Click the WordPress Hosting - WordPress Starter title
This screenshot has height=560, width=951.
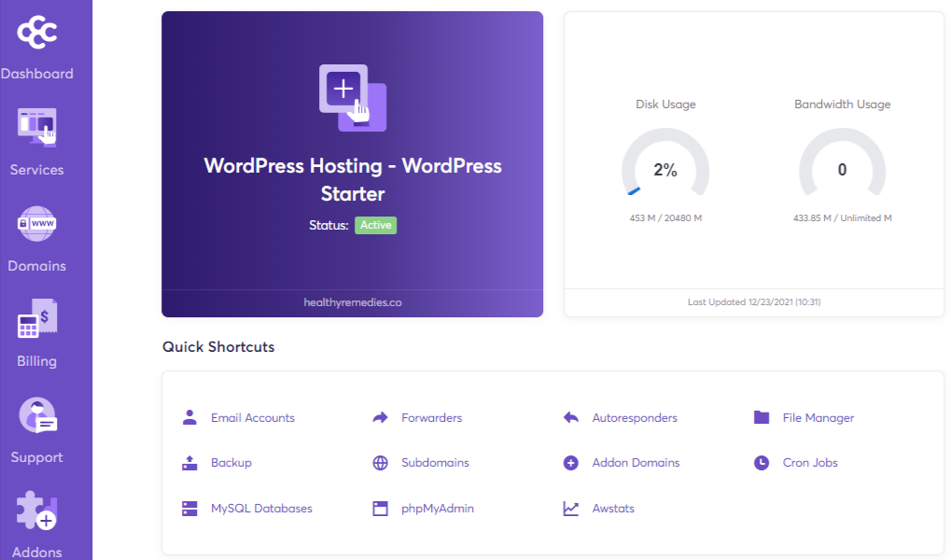353,179
